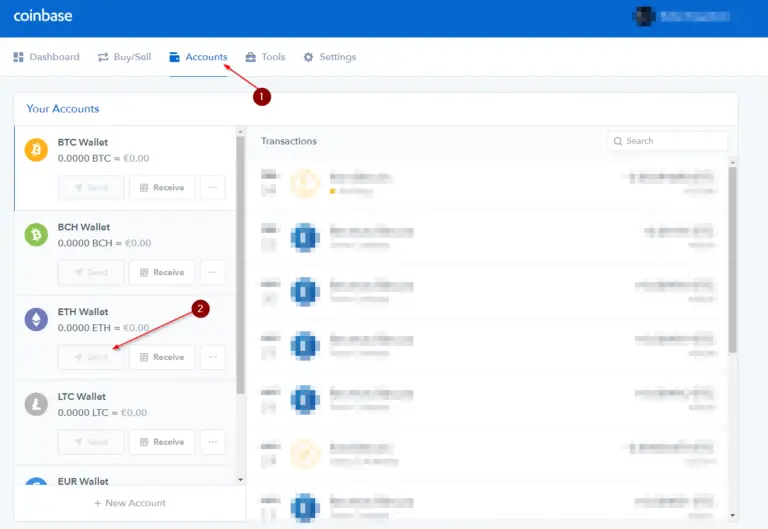Click the QR icon on ETH Receive
The width and height of the screenshot is (768, 529).
coord(144,357)
